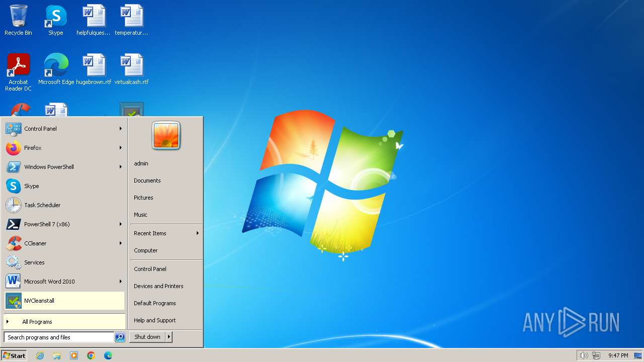Click the 9:47 PM taskbar clock
Image resolution: width=644 pixels, height=362 pixels.
pos(618,355)
